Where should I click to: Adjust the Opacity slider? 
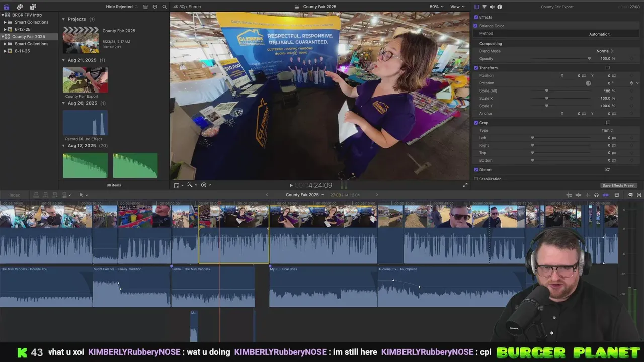(x=561, y=58)
